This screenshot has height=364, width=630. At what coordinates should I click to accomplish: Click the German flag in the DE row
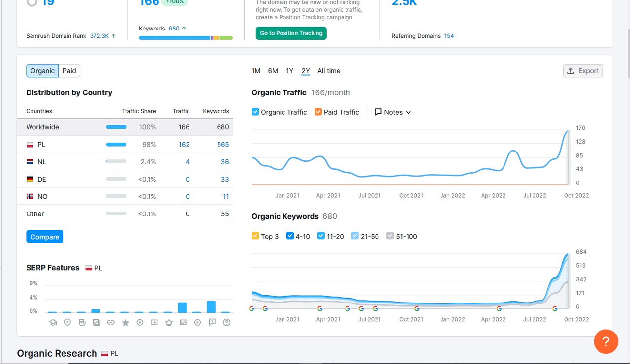pyautogui.click(x=30, y=179)
